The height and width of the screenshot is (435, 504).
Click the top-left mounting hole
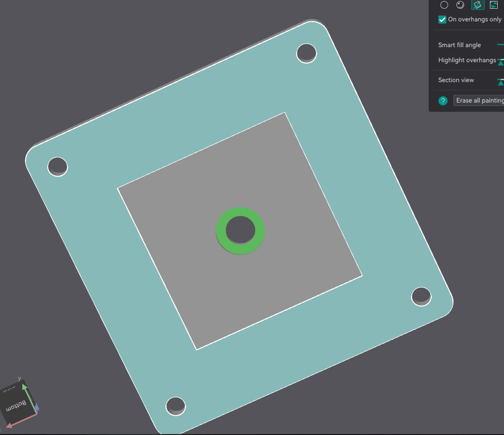pos(57,167)
